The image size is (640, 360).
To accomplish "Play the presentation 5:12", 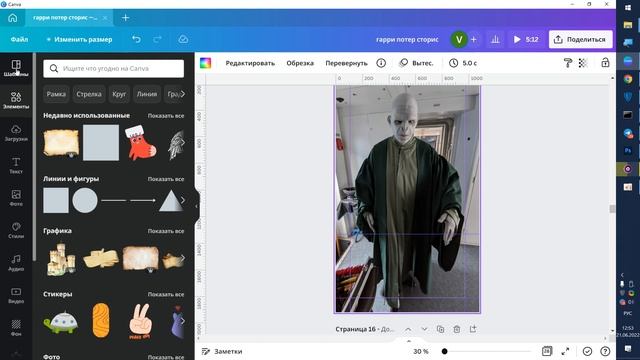I will tap(526, 40).
